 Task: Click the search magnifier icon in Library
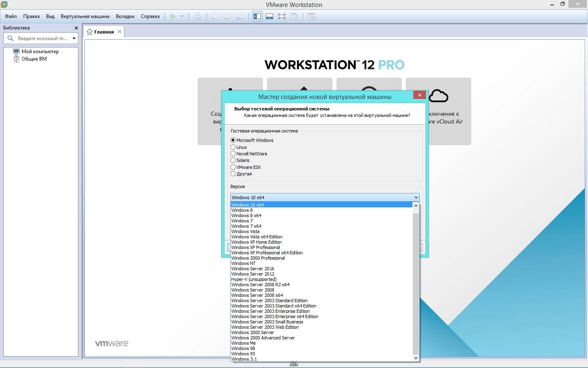click(x=11, y=38)
